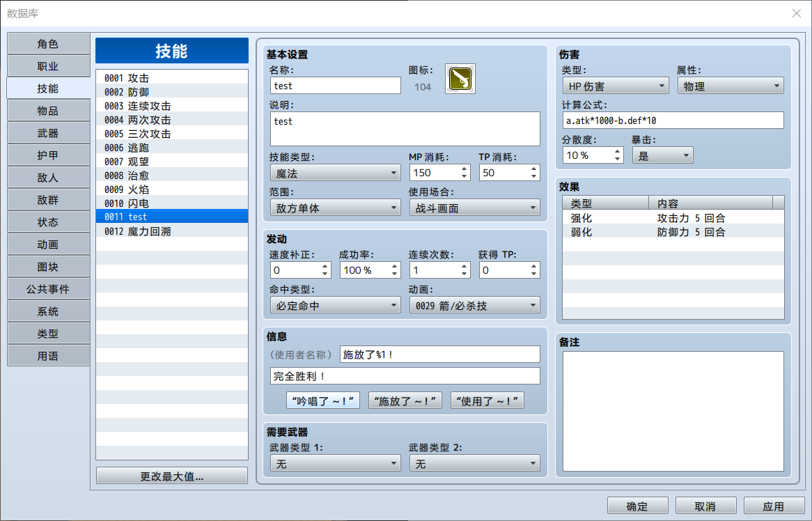Select skill 0009 火焰
Viewport: 812px width, 521px height.
tap(172, 189)
